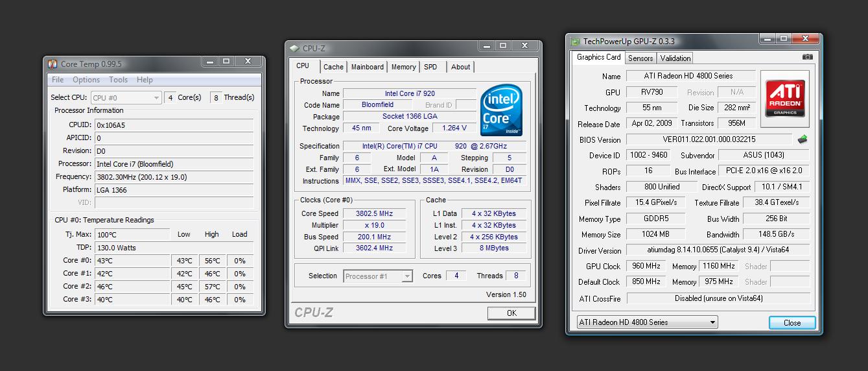Click the GPU Clock value 960 MHz
This screenshot has width=868, height=371.
click(x=646, y=267)
